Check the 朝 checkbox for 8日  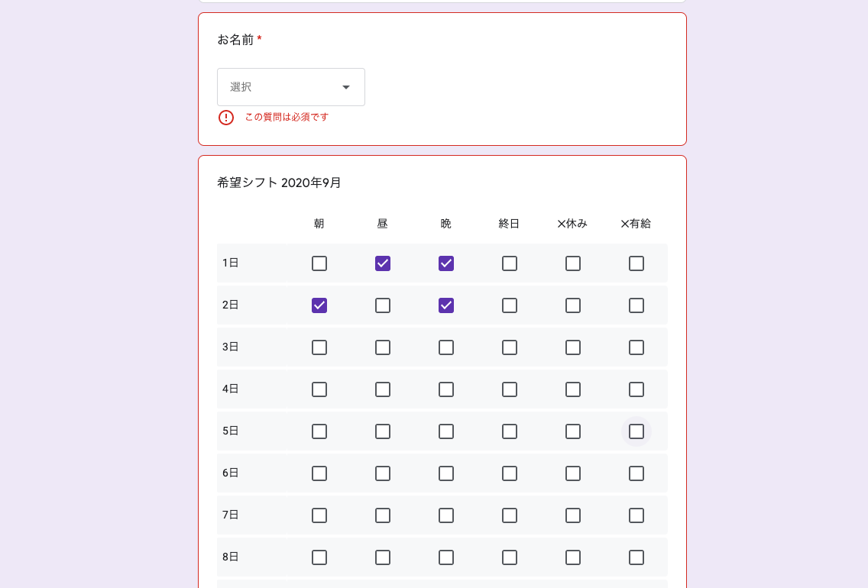(319, 557)
